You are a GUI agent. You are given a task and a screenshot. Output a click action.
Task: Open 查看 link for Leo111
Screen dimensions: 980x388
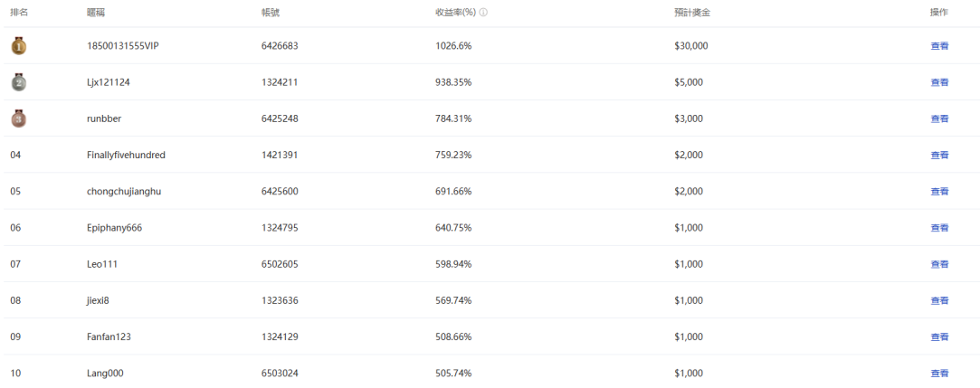tap(939, 264)
